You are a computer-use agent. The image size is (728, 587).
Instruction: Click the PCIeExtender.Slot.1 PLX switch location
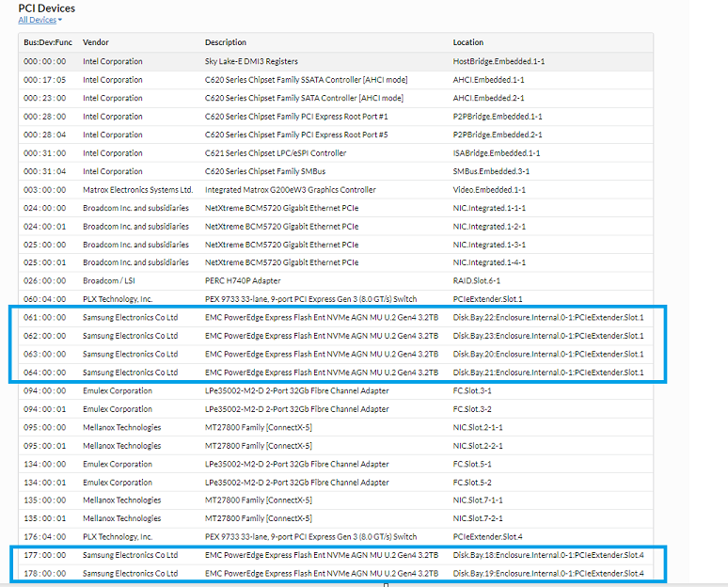click(x=488, y=299)
